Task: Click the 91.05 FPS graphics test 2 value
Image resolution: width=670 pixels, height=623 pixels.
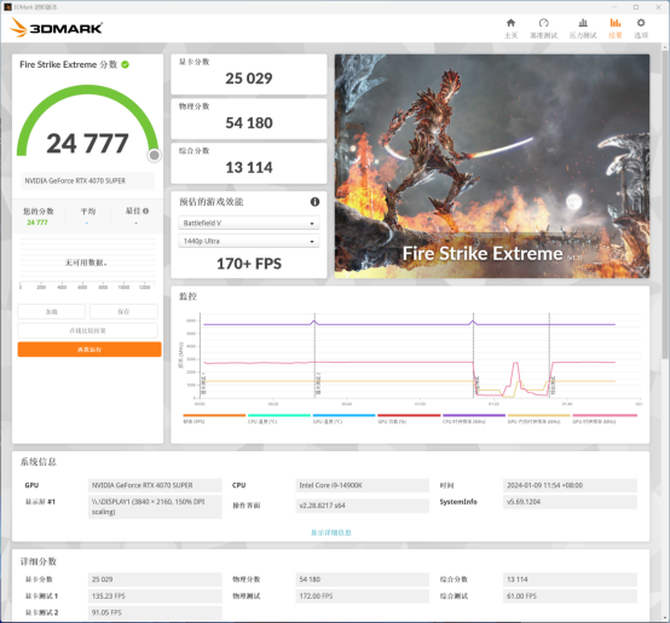Action: pyautogui.click(x=155, y=612)
